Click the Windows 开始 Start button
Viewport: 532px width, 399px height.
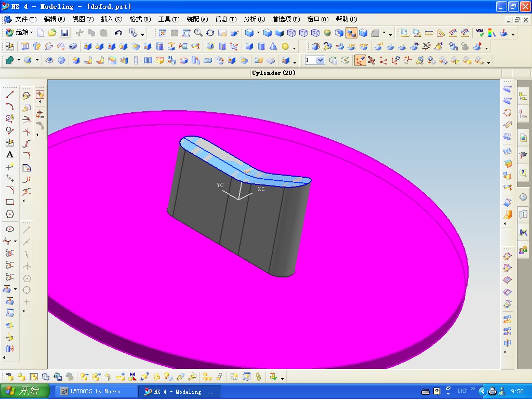pyautogui.click(x=25, y=391)
